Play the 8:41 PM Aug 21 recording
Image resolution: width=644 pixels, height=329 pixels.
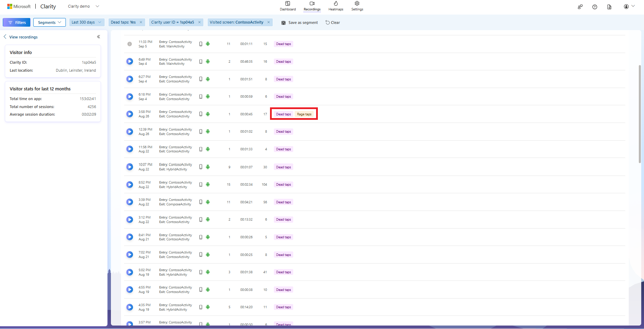click(130, 237)
